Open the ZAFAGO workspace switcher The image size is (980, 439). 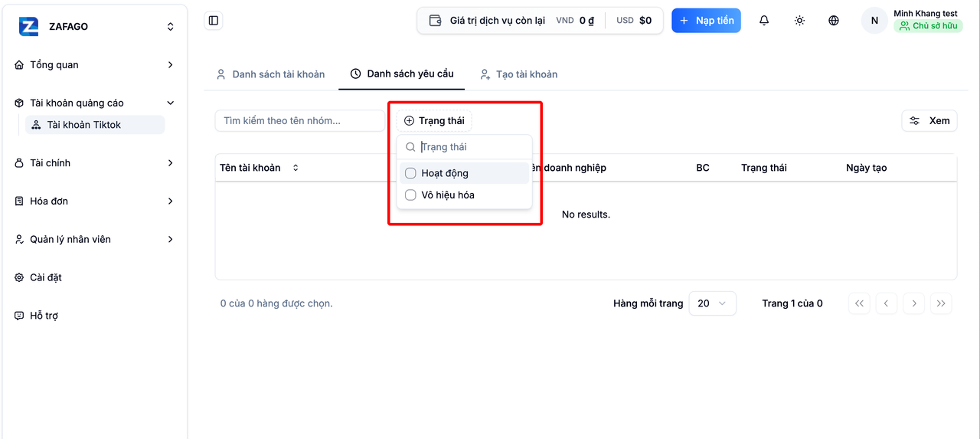pyautogui.click(x=95, y=27)
